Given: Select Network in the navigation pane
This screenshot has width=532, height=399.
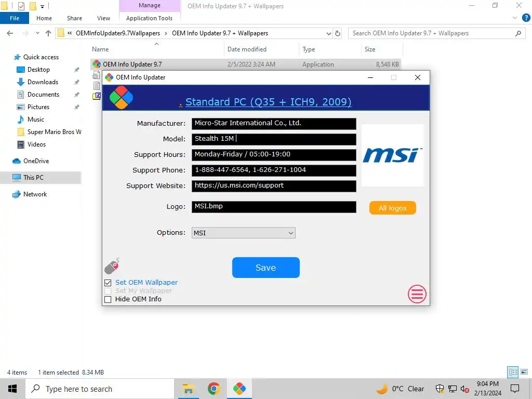Looking at the screenshot, I should (35, 194).
